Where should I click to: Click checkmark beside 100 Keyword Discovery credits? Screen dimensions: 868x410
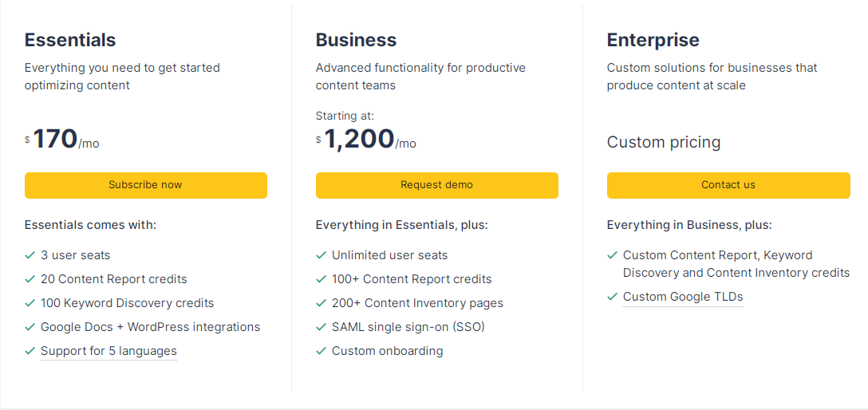pos(30,303)
